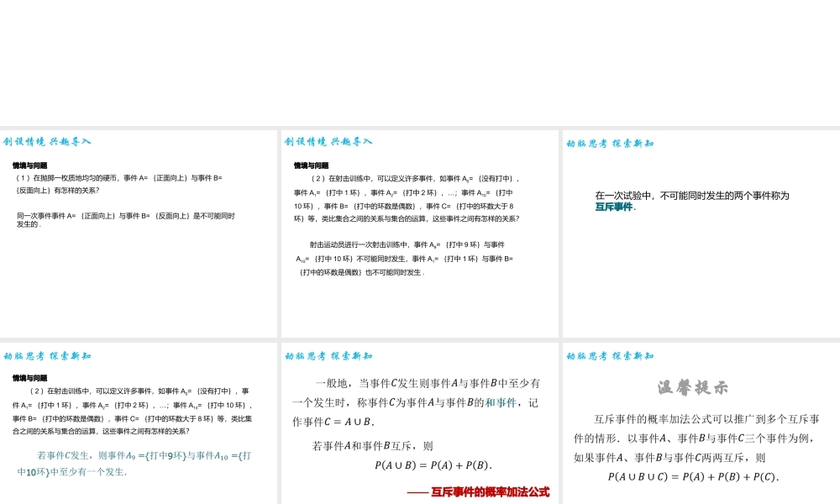840x504 pixels.
Task: Click text 在一次试验中 on top-right slide
Action: (693, 195)
